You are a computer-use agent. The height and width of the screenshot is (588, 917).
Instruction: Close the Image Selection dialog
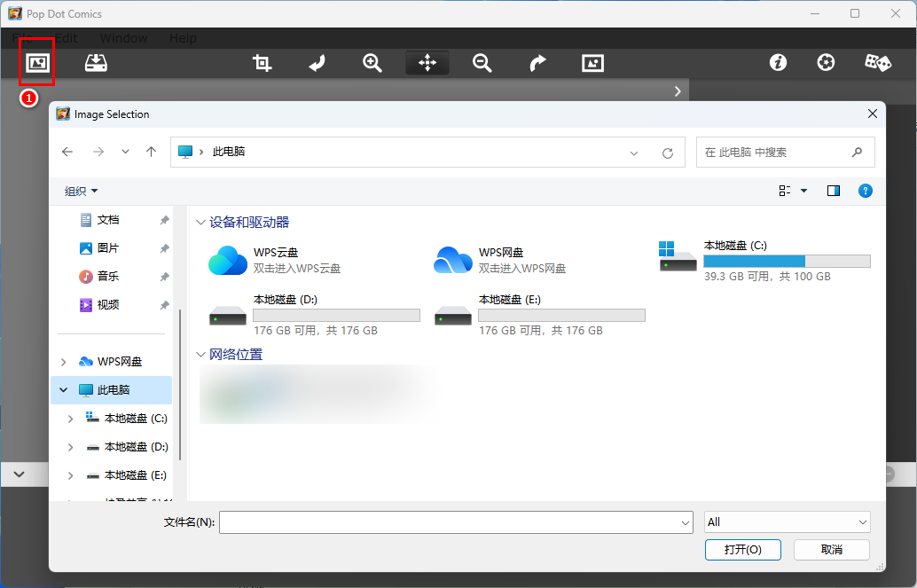point(872,114)
